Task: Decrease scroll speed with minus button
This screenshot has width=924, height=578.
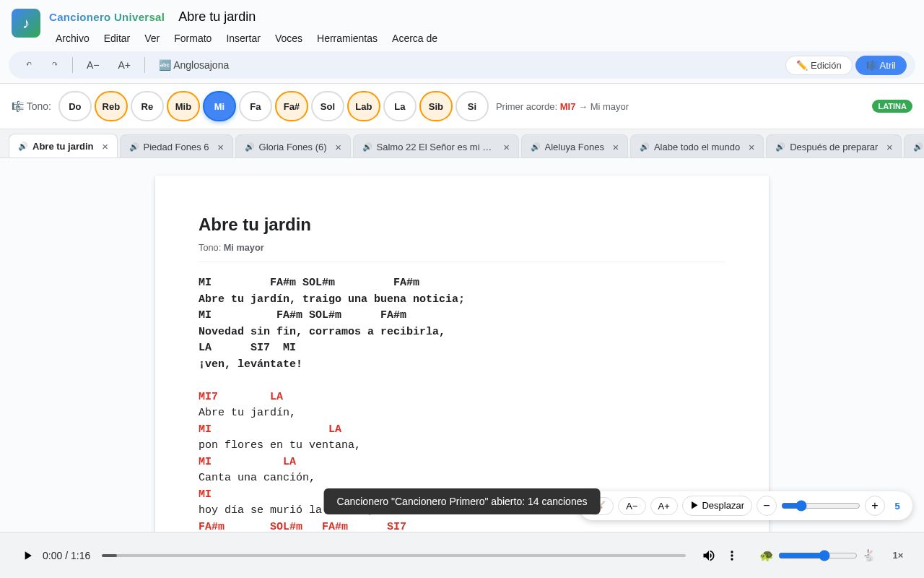Action: [767, 506]
